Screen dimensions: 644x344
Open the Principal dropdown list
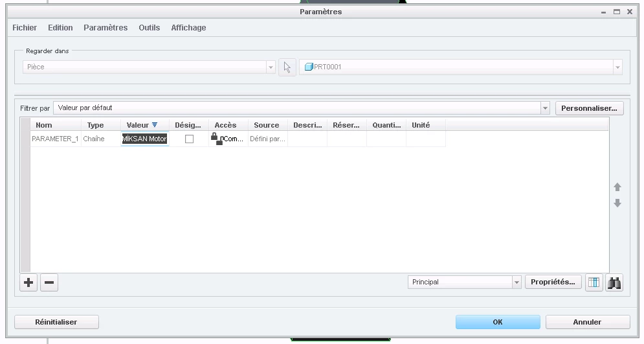coord(516,282)
